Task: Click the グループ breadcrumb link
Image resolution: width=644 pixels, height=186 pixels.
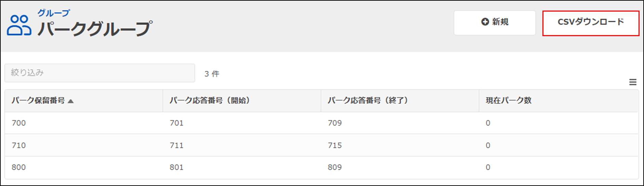Action: [54, 13]
